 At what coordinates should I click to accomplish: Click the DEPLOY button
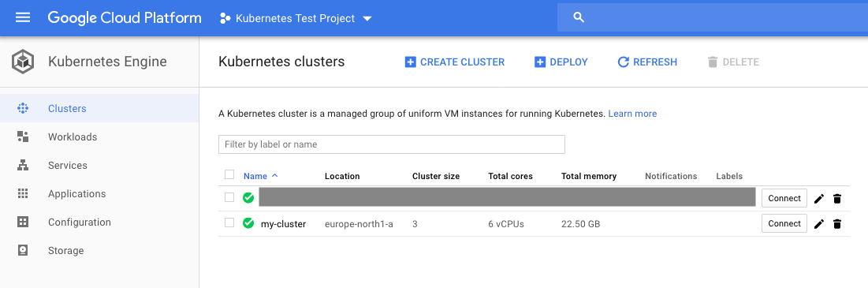tap(561, 62)
